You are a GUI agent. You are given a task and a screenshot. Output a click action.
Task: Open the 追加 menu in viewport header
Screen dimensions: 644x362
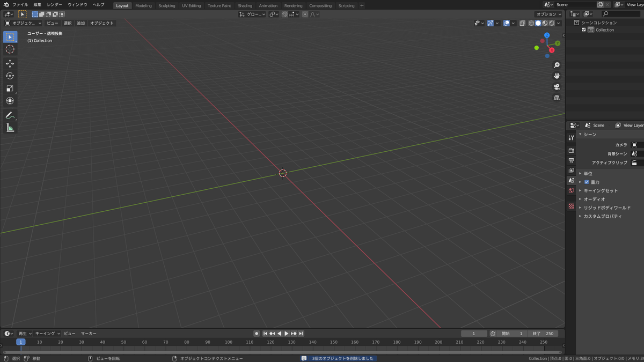coord(80,23)
